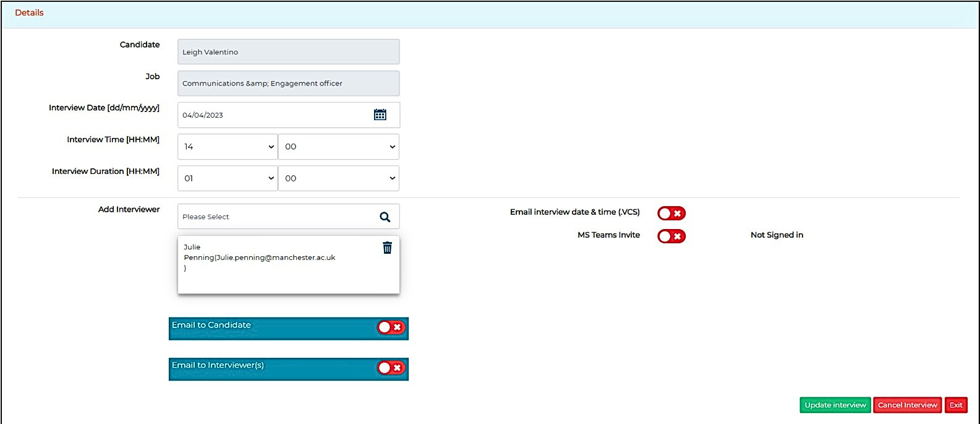Open the interview time hour dropdown
The height and width of the screenshot is (424, 980).
click(228, 147)
